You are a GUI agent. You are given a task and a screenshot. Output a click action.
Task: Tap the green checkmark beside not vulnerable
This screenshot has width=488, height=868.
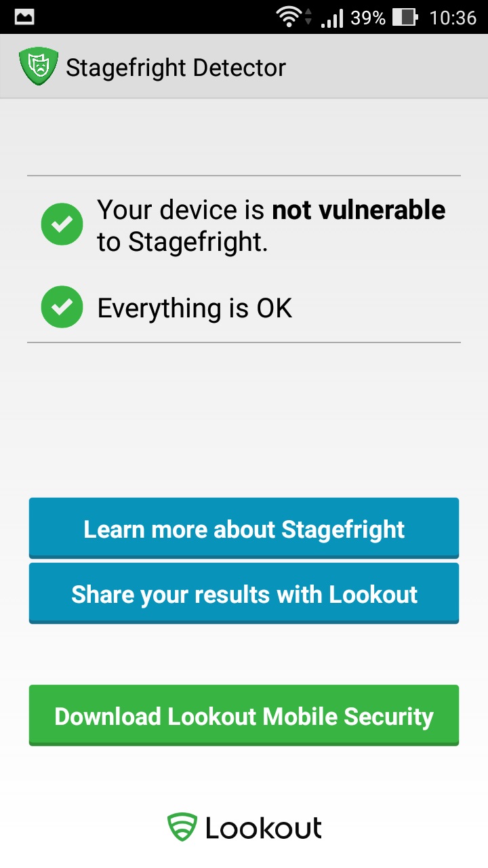pyautogui.click(x=62, y=224)
